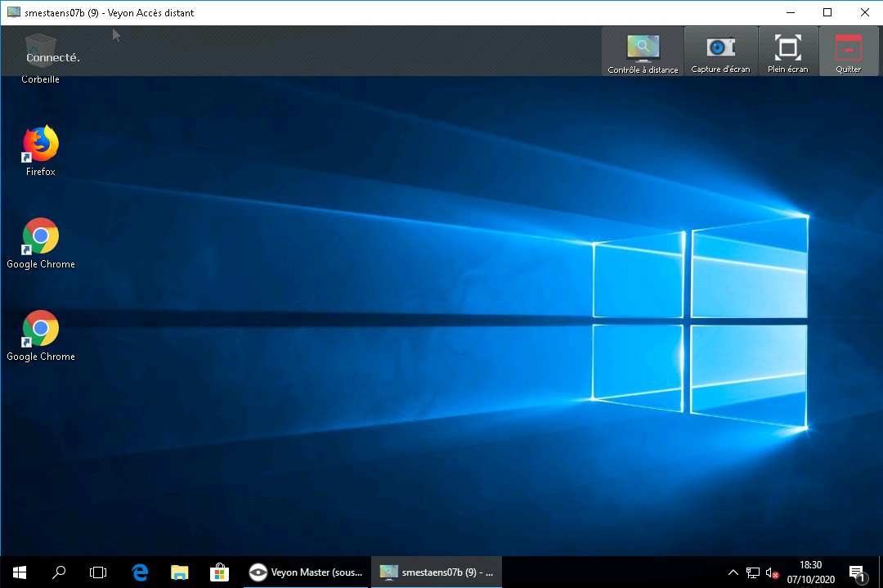
Task: Launch Microsoft Edge from the taskbar
Action: coord(140,572)
